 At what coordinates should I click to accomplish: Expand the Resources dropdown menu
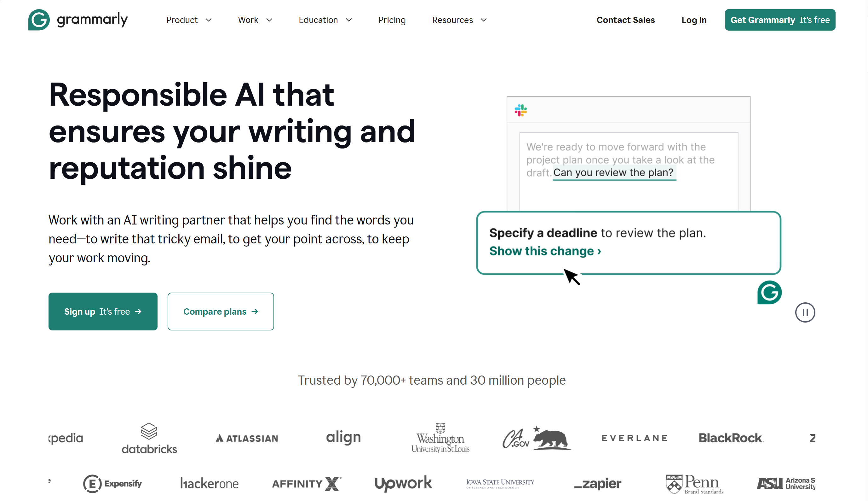click(x=459, y=20)
